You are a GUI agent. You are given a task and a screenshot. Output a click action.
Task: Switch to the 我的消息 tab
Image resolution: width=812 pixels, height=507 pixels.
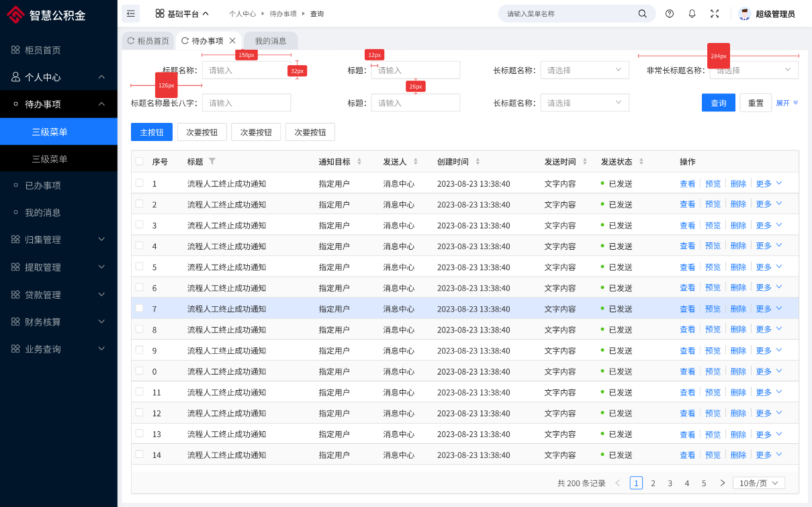click(271, 41)
